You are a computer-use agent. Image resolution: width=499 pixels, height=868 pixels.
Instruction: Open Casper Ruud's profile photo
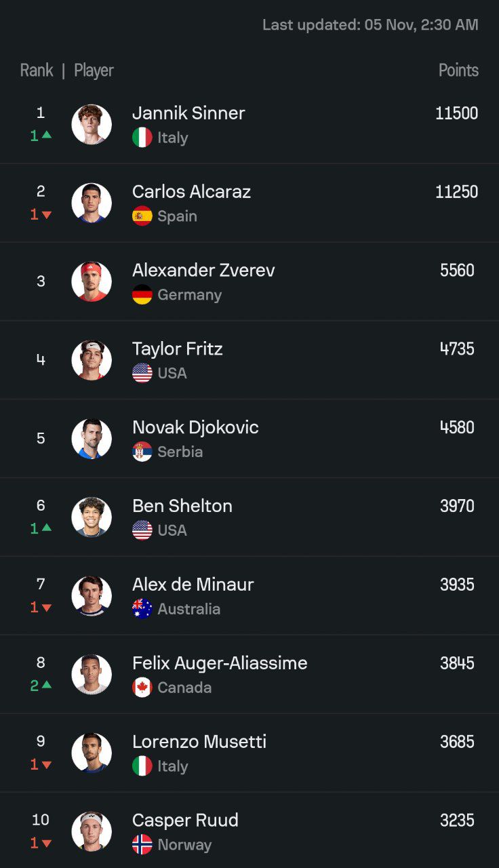[x=92, y=831]
